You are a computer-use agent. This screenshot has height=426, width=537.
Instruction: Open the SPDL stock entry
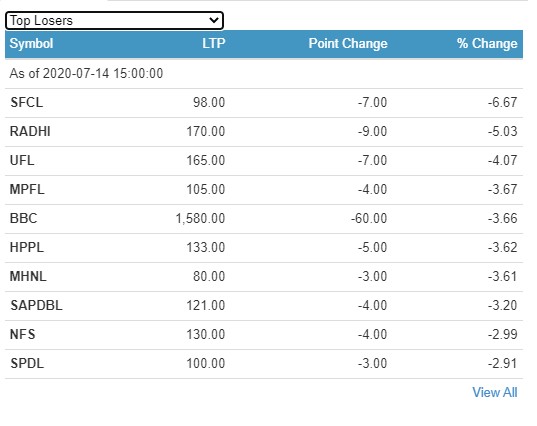click(x=27, y=363)
